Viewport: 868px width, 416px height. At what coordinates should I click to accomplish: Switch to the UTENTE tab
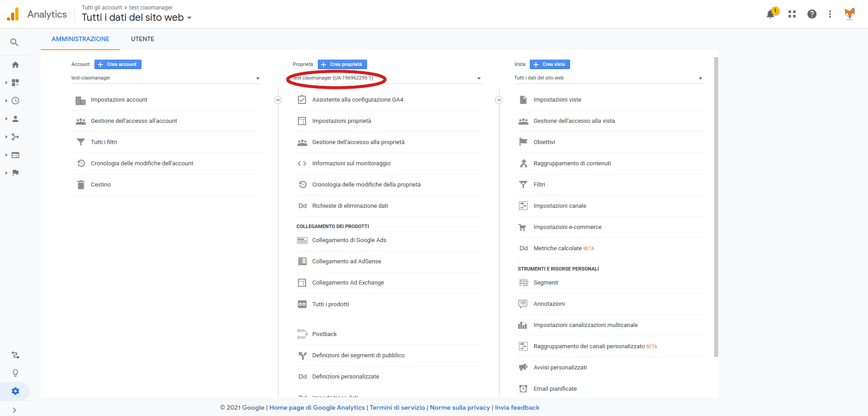(142, 39)
